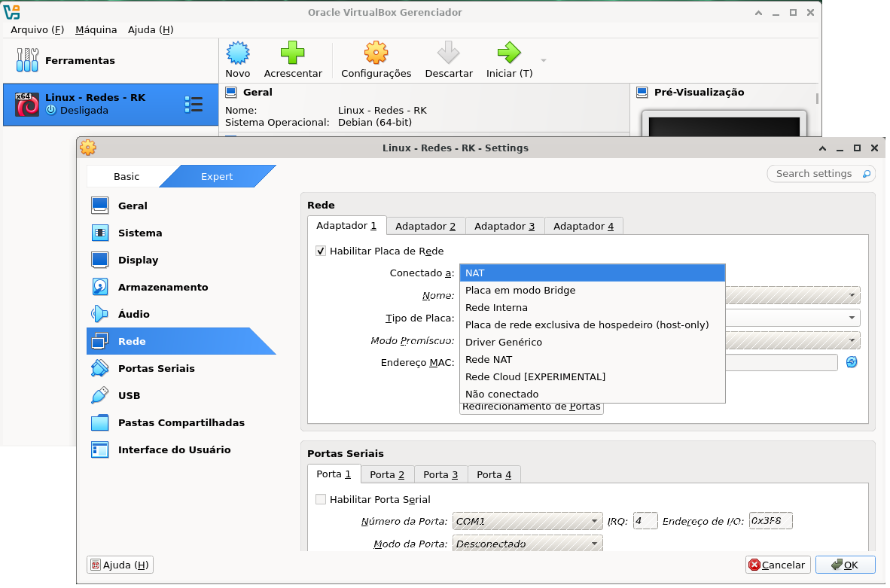Click settings window gear title icon
The image size is (890, 588).
point(88,148)
